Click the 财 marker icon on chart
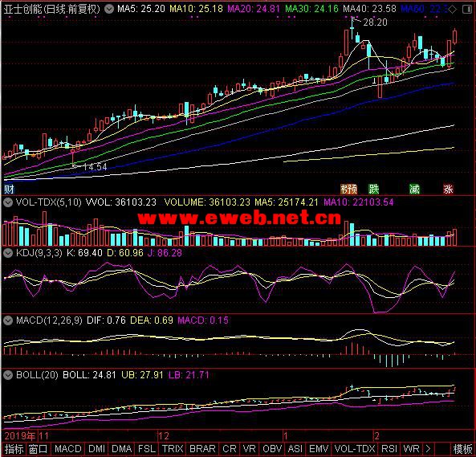The height and width of the screenshot is (457, 476). (9, 190)
